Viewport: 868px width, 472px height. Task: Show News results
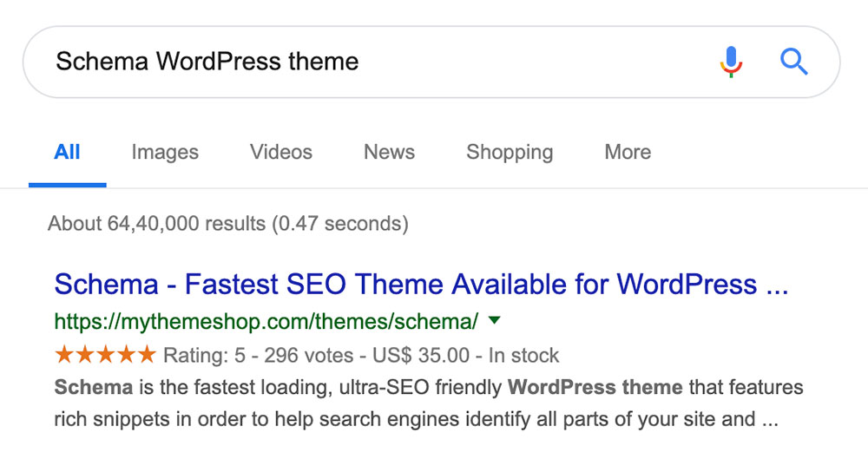click(x=389, y=152)
